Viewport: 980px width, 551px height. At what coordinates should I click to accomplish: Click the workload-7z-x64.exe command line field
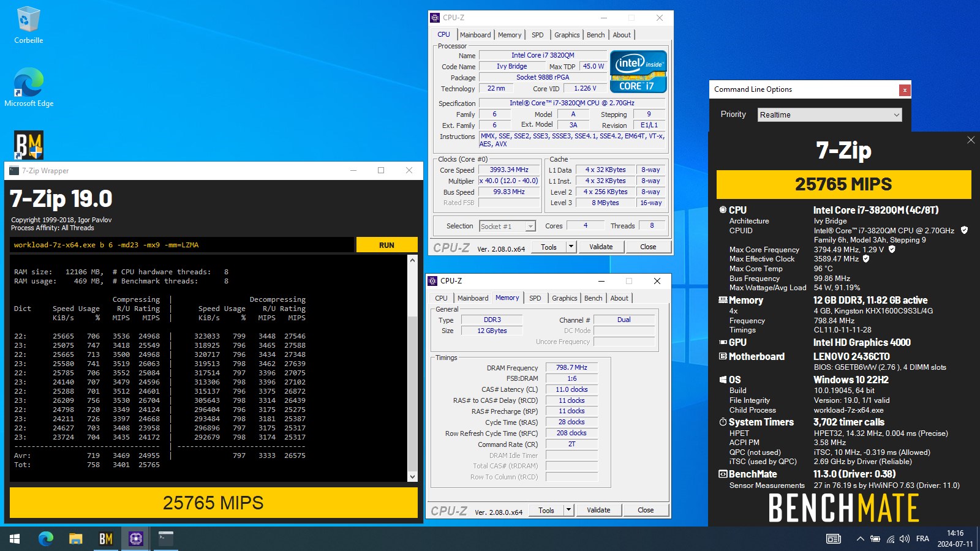click(182, 245)
